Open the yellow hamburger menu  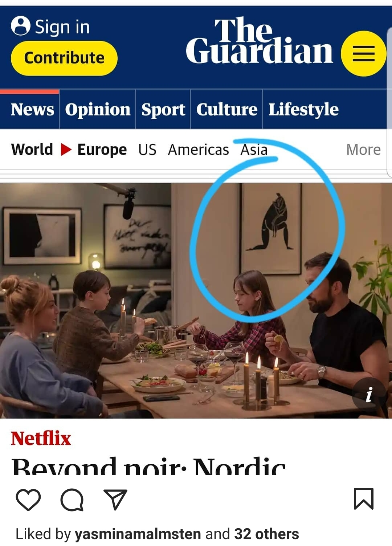coord(363,53)
